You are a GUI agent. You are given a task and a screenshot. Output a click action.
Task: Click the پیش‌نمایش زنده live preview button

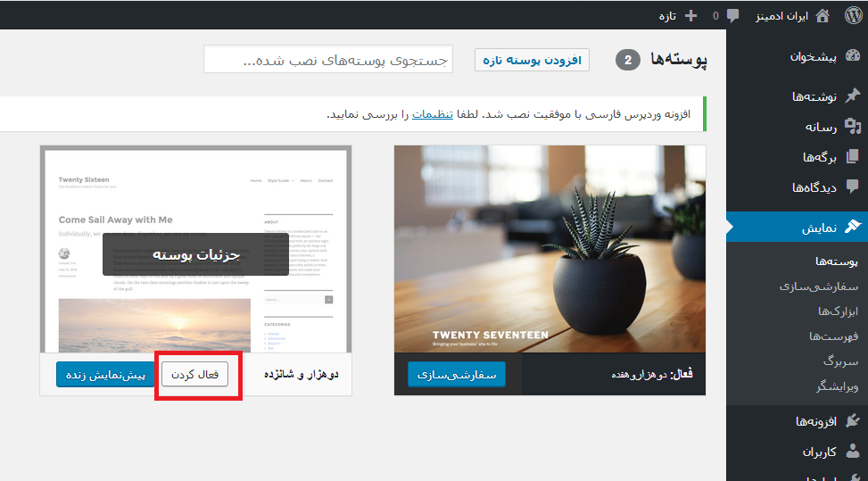coord(105,375)
